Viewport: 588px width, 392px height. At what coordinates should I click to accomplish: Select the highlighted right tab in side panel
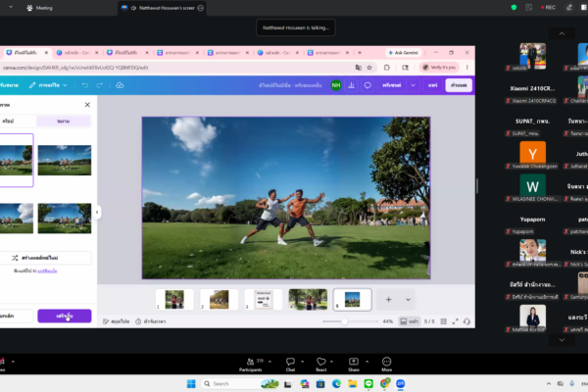click(64, 122)
